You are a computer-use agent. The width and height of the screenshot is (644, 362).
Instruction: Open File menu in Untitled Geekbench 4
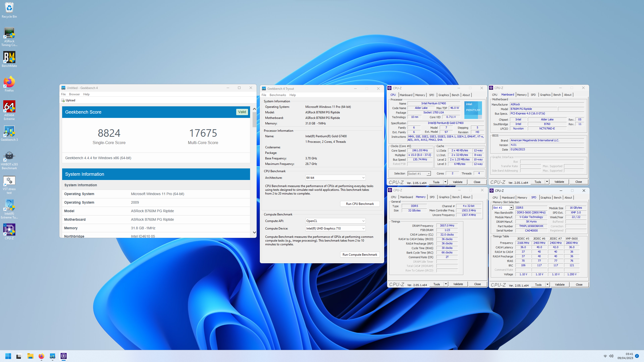pyautogui.click(x=63, y=94)
